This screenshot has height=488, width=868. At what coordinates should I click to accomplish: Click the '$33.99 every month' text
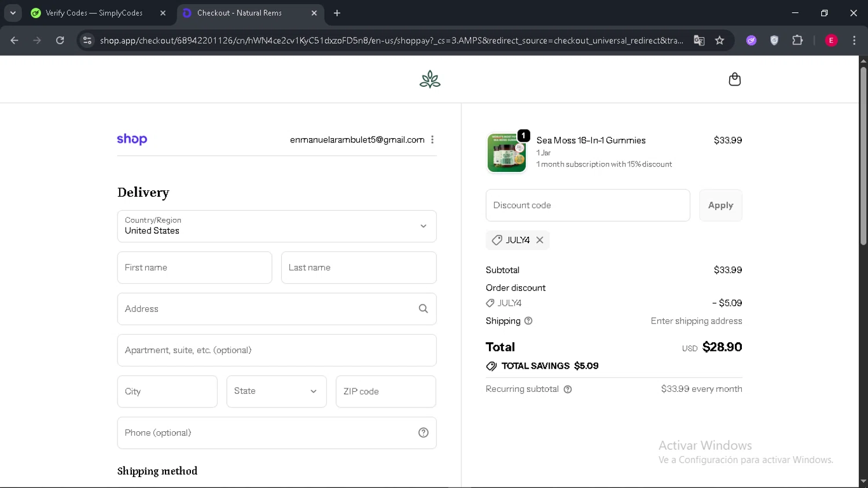[x=701, y=389]
